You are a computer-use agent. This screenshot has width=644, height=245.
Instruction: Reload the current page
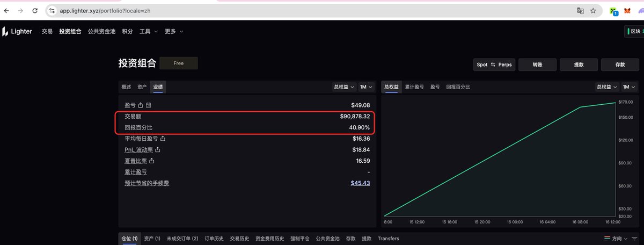(35, 10)
